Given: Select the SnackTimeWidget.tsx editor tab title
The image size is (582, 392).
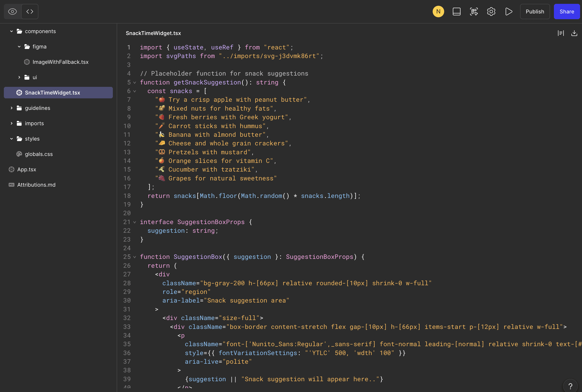Looking at the screenshot, I should pos(153,33).
